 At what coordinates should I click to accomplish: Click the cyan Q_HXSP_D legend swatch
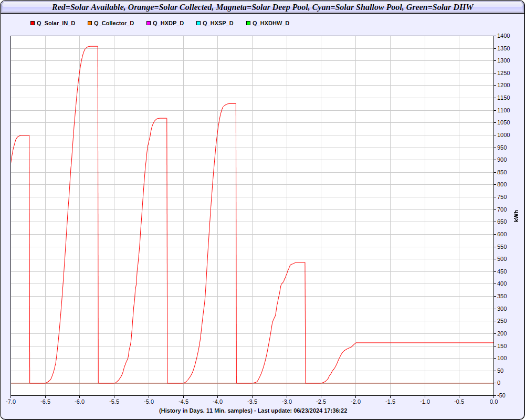[x=198, y=23]
